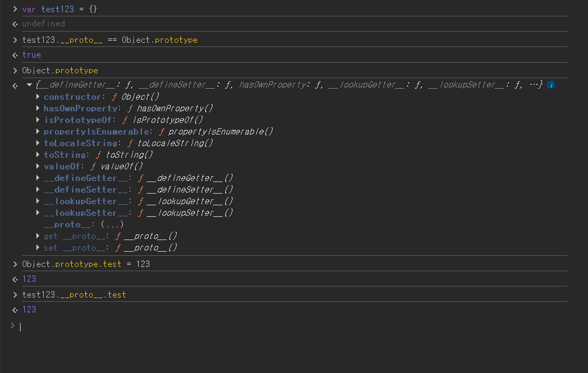This screenshot has width=588, height=373.
Task: Expand the __lookupGetter__ property
Action: click(x=38, y=202)
